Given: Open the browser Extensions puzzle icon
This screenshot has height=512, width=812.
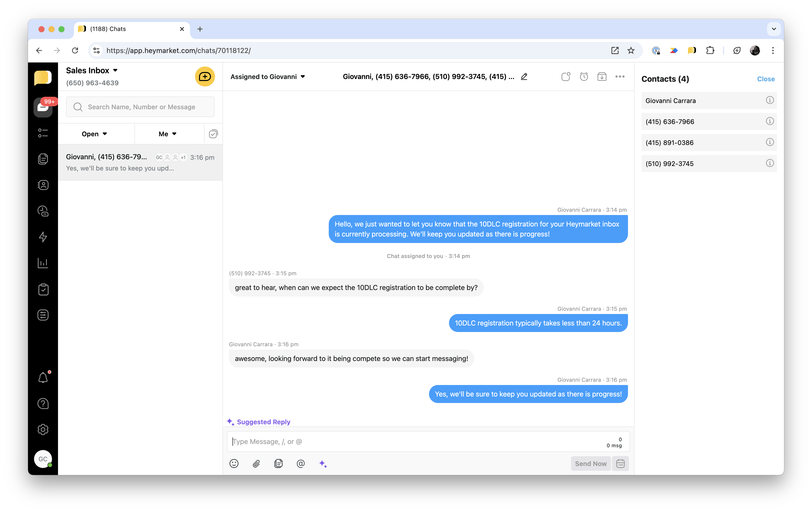Looking at the screenshot, I should point(710,50).
